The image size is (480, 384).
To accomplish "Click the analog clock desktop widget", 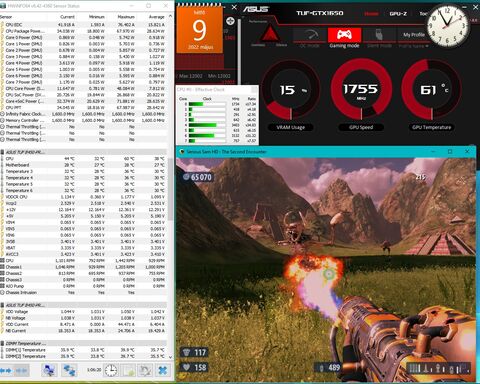I will (x=448, y=26).
